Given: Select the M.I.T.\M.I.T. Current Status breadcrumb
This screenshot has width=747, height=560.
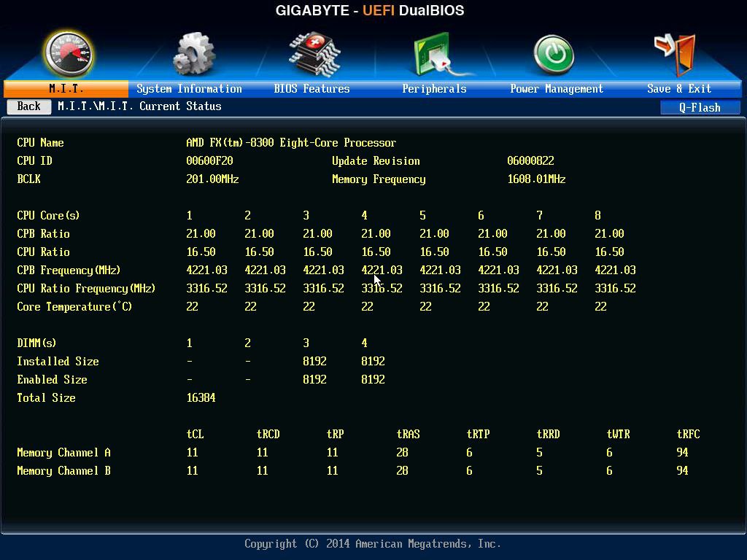Looking at the screenshot, I should (x=139, y=106).
